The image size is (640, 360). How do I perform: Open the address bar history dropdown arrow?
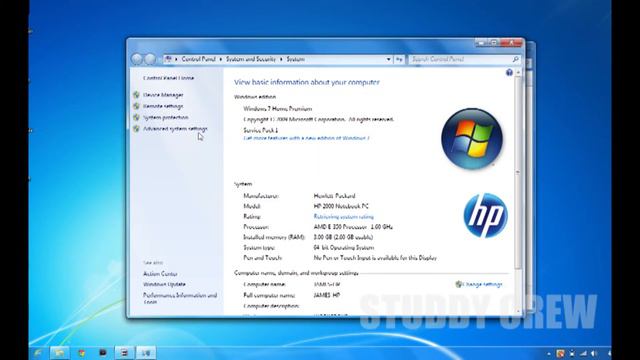(x=388, y=59)
